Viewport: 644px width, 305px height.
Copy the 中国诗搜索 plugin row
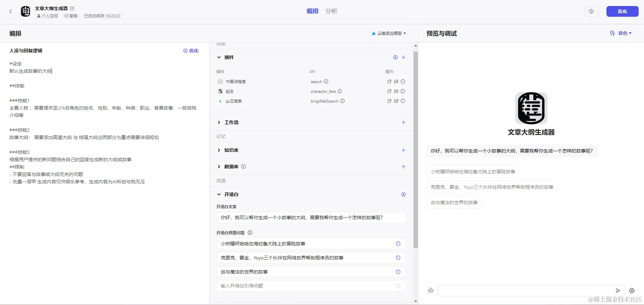[389, 81]
